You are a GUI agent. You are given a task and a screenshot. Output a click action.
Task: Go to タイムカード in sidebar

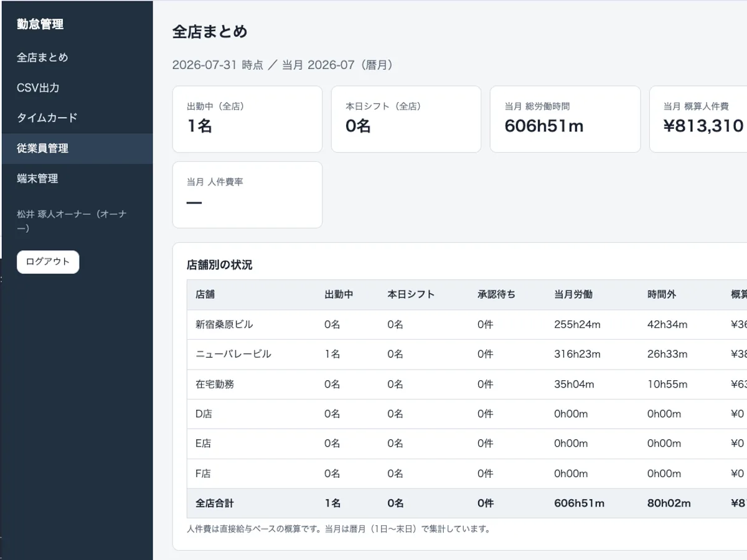[77, 118]
